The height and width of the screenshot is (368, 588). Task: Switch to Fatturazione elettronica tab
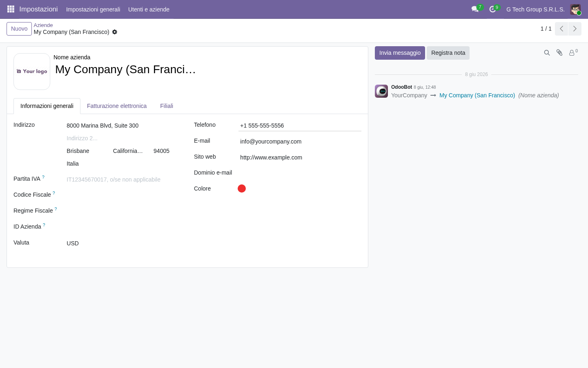pyautogui.click(x=117, y=106)
